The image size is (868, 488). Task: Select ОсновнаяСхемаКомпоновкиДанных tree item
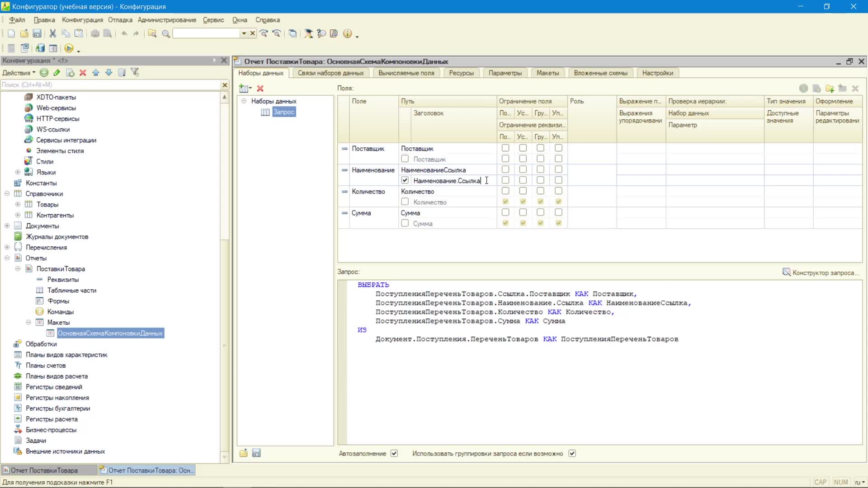pos(110,333)
